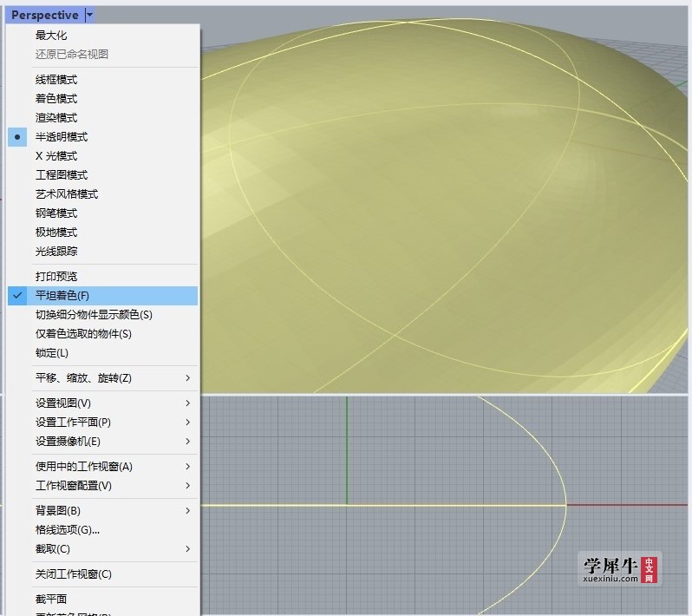Expand the 设置工作平面(P) submenu
Screen dimensions: 692x616
[103, 423]
